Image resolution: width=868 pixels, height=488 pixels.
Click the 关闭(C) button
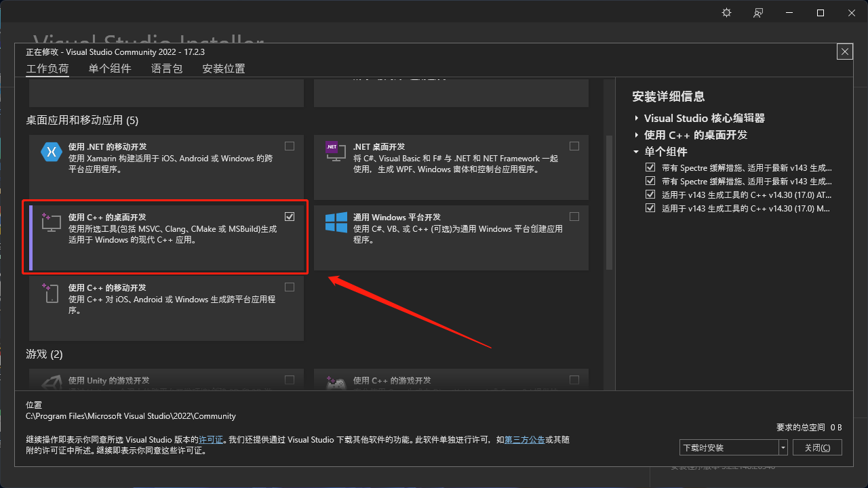click(817, 447)
